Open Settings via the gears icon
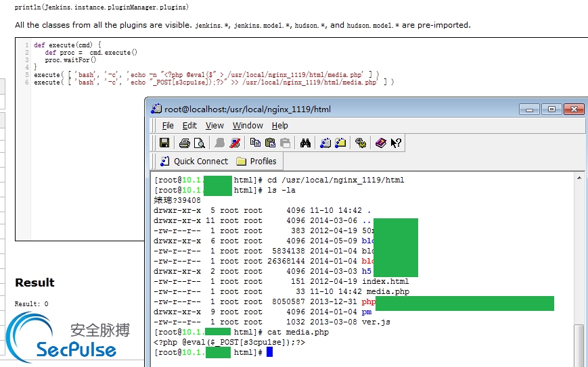The width and height of the screenshot is (588, 367). 361,143
